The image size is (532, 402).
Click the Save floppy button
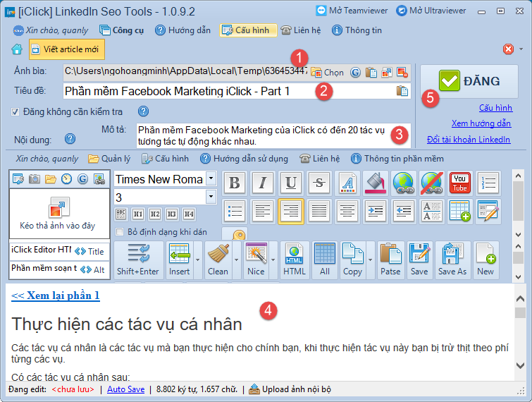pyautogui.click(x=419, y=260)
